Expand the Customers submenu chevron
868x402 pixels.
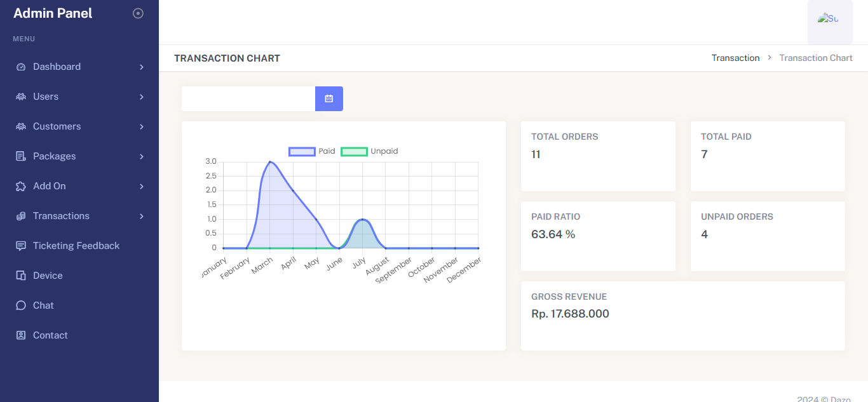click(142, 126)
